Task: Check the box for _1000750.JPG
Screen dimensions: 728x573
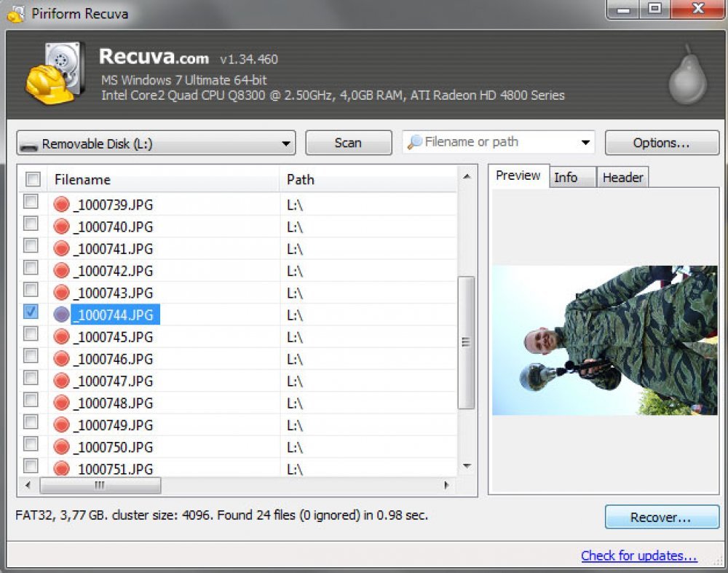Action: 31,444
